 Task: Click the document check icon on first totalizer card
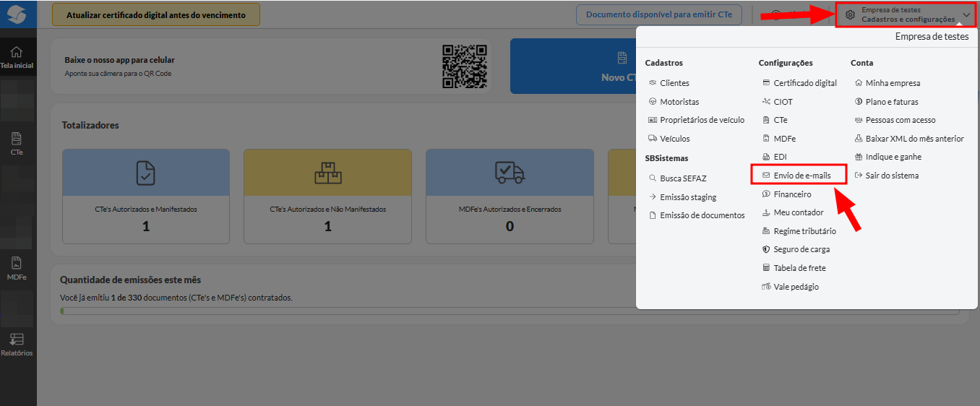pyautogui.click(x=145, y=173)
